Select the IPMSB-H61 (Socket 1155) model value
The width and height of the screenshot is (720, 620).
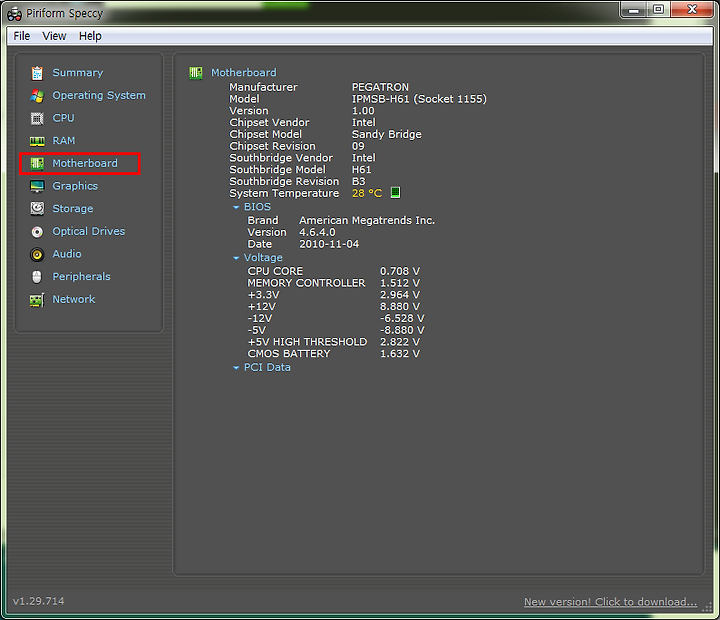(x=419, y=99)
